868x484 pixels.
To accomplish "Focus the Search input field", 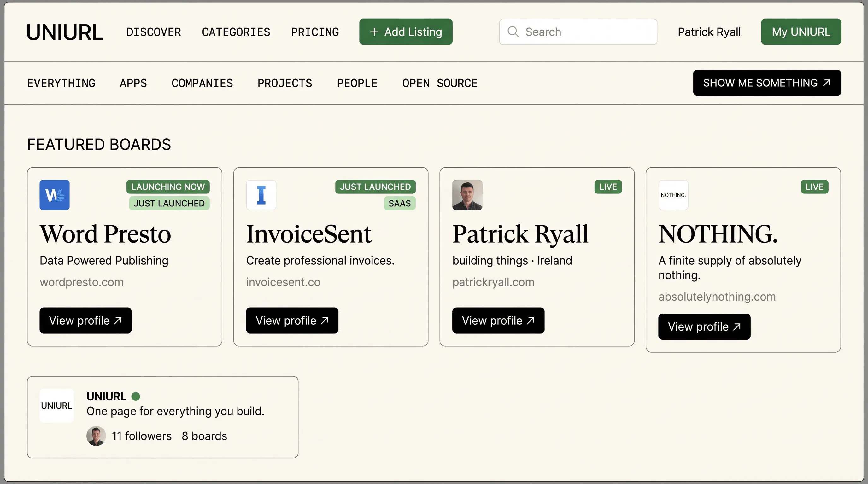I will pyautogui.click(x=578, y=32).
